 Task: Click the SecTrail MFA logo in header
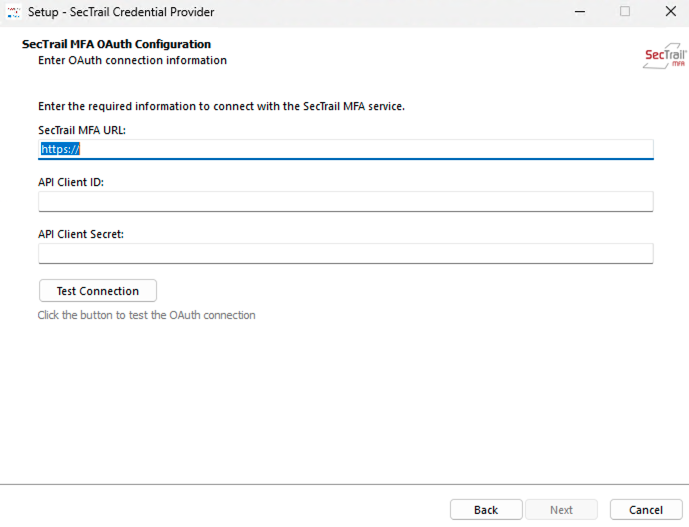[x=665, y=56]
